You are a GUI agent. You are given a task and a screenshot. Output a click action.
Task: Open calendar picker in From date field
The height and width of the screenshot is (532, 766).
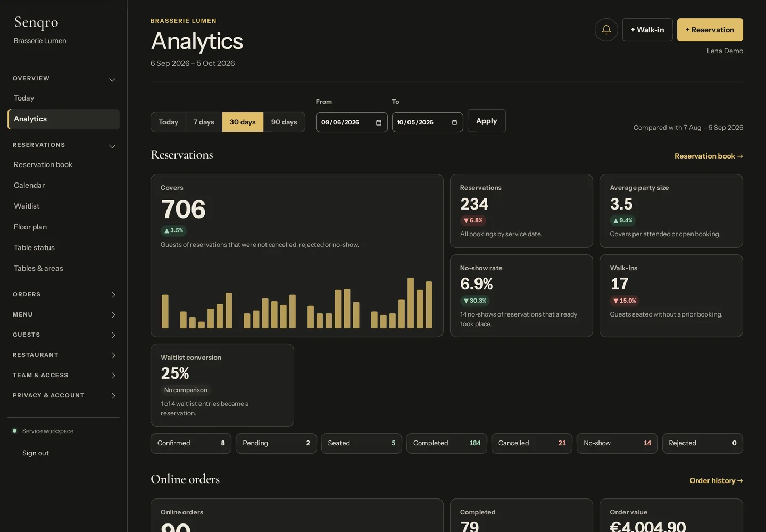pos(379,122)
